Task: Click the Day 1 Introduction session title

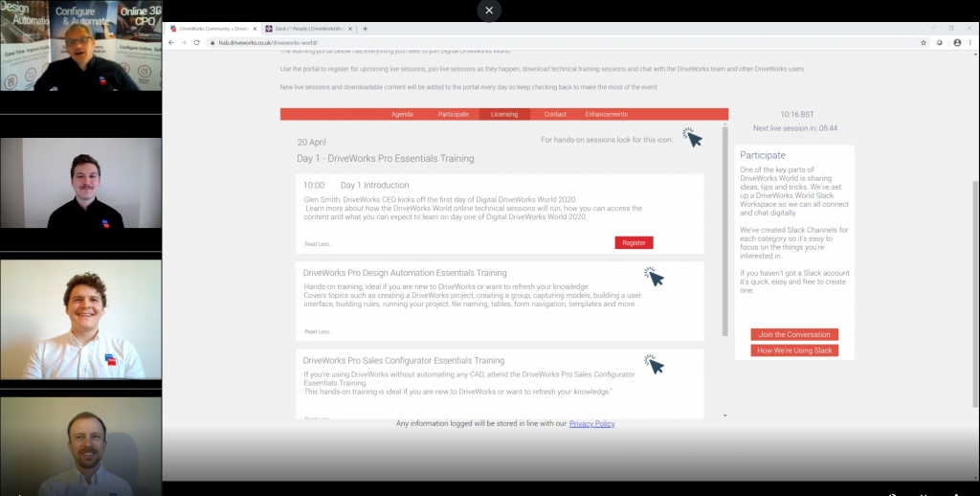Action: [374, 185]
